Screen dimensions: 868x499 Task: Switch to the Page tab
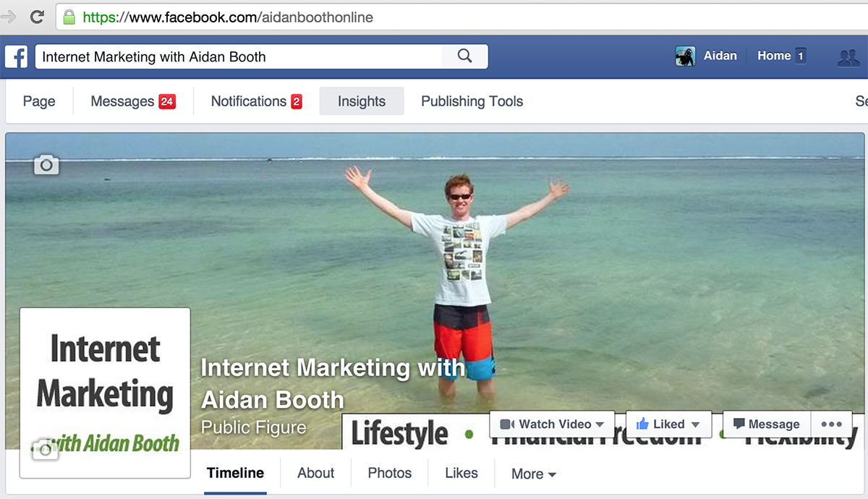click(x=39, y=101)
